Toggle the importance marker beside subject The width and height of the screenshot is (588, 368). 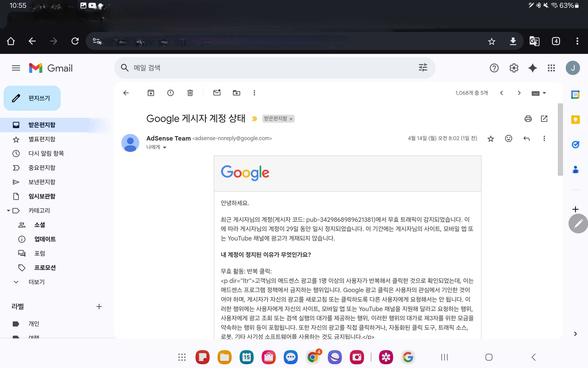pyautogui.click(x=254, y=119)
